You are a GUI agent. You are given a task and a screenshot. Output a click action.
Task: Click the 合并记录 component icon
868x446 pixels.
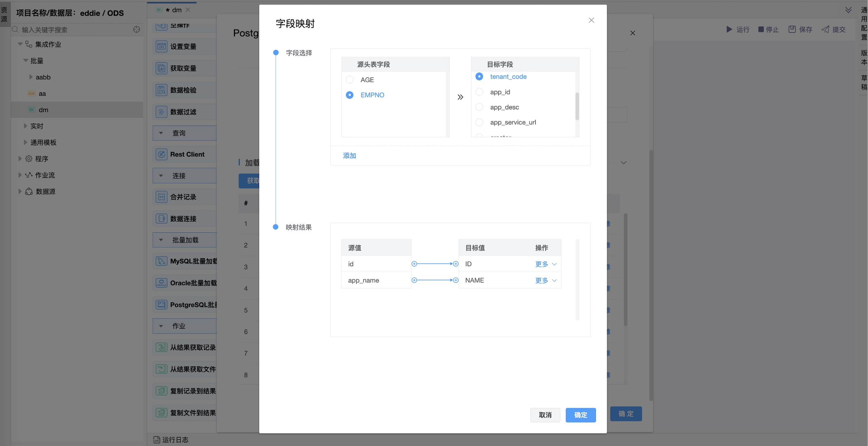pyautogui.click(x=162, y=197)
